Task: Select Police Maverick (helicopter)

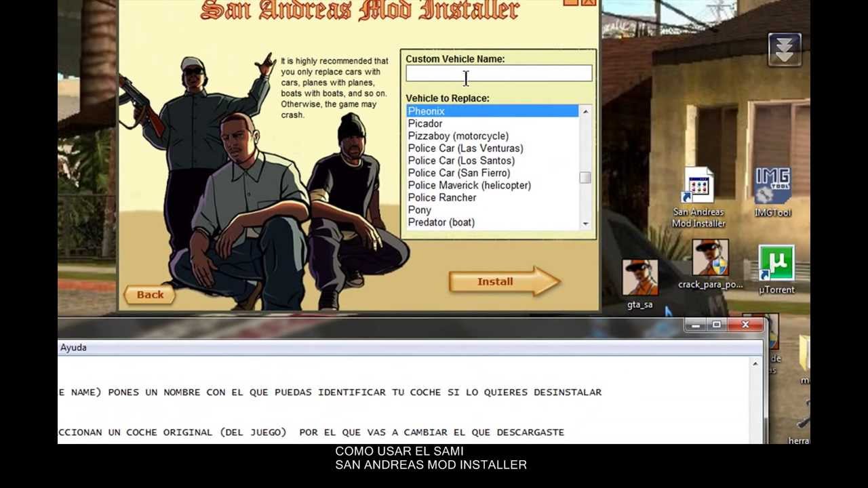Action: tap(492, 185)
